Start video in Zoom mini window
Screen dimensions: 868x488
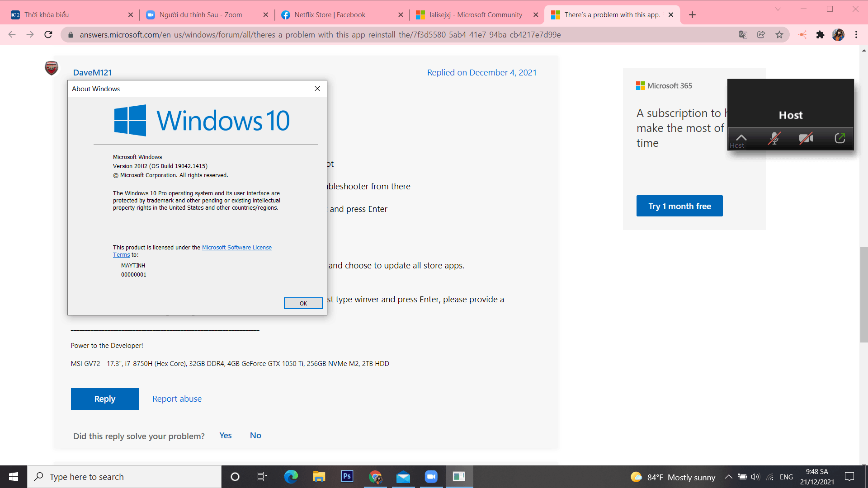tap(806, 138)
